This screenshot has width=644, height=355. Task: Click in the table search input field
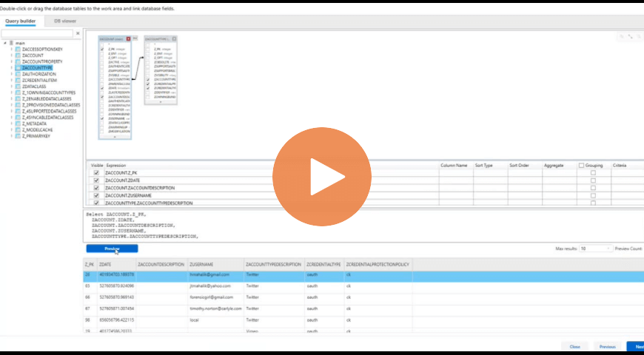pyautogui.click(x=37, y=33)
